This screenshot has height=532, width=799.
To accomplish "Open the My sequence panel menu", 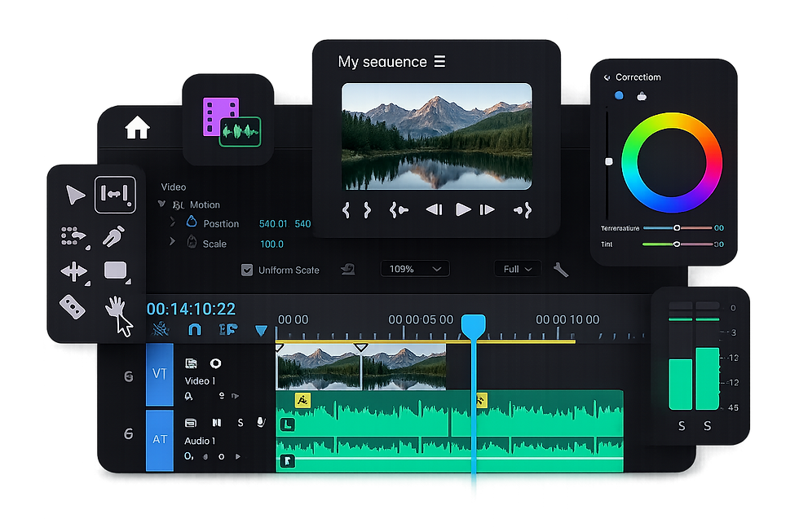I will pos(439,62).
